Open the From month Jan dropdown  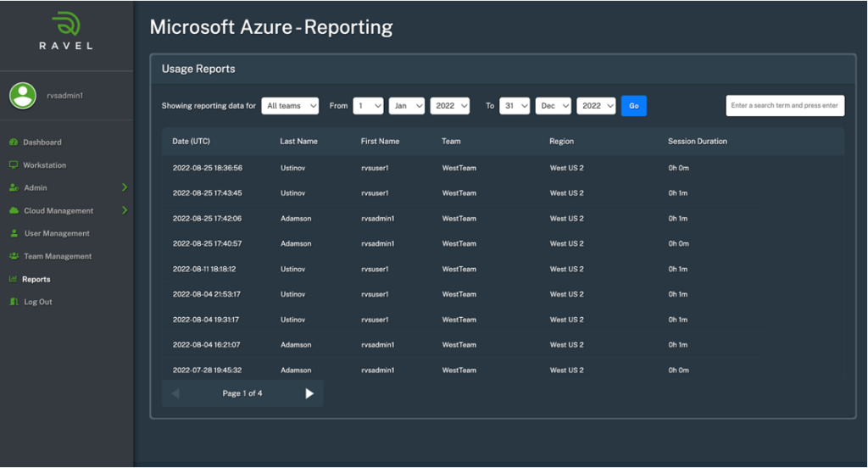[406, 106]
